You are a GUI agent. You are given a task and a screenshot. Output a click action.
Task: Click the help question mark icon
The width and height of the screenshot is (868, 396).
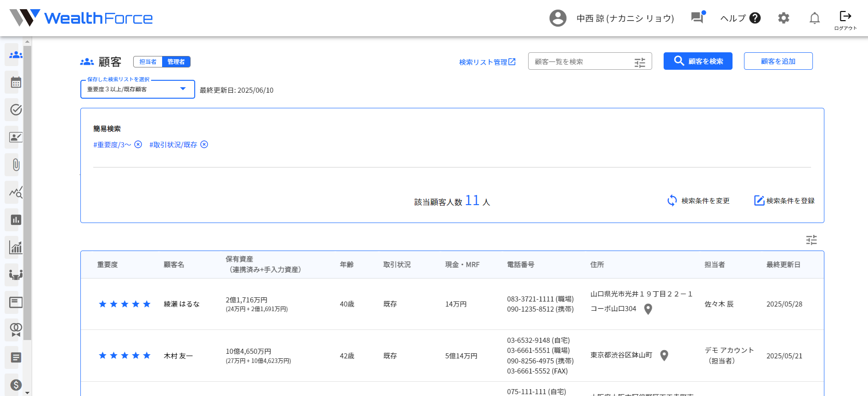coord(755,18)
